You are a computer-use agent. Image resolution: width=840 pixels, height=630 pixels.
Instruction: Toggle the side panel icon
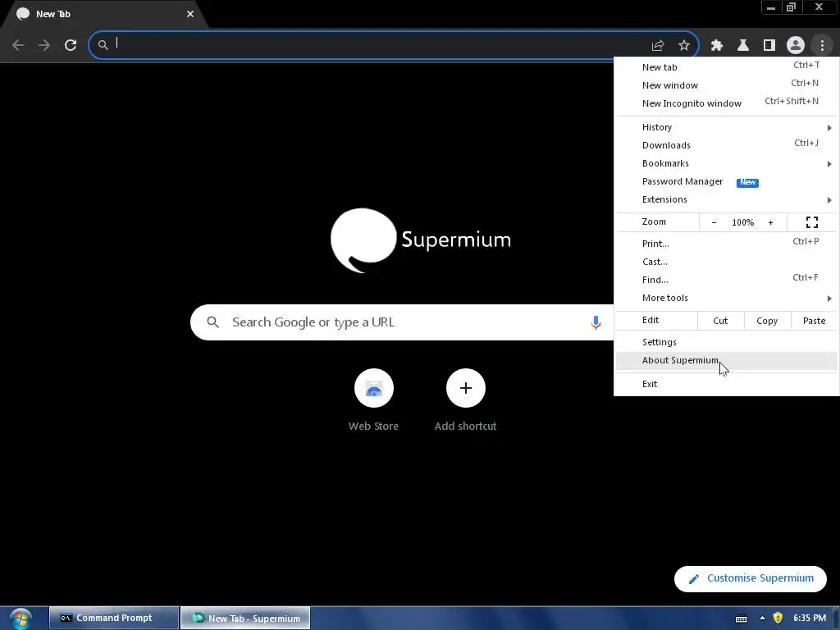(769, 46)
